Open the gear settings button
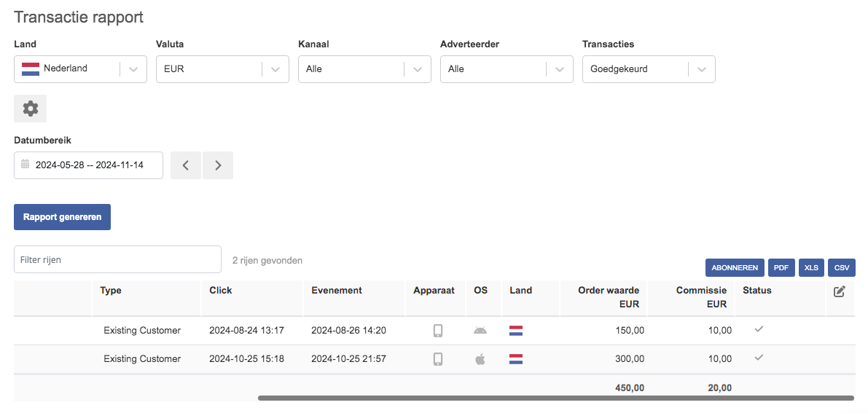This screenshot has height=413, width=868. pyautogui.click(x=31, y=109)
